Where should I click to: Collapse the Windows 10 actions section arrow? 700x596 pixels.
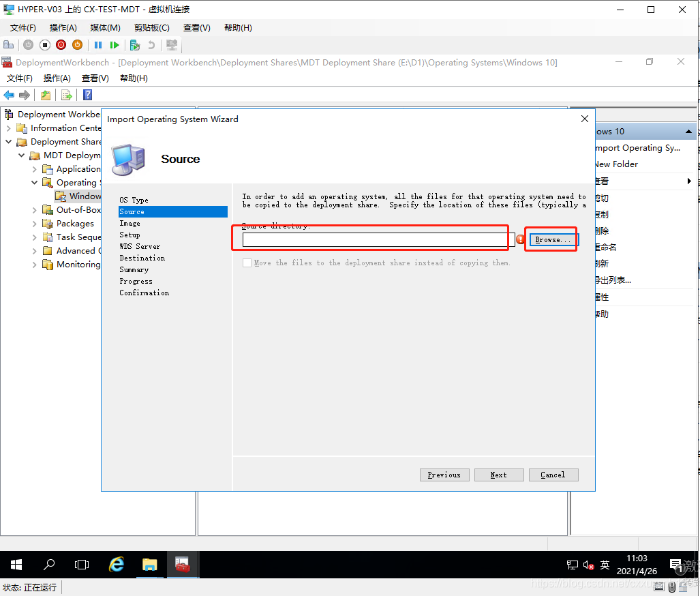[688, 132]
